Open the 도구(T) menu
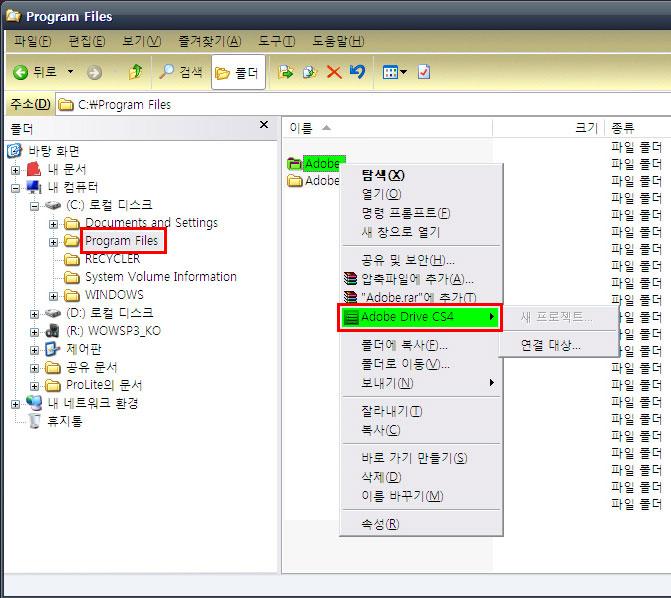This screenshot has width=671, height=598. coord(276,41)
